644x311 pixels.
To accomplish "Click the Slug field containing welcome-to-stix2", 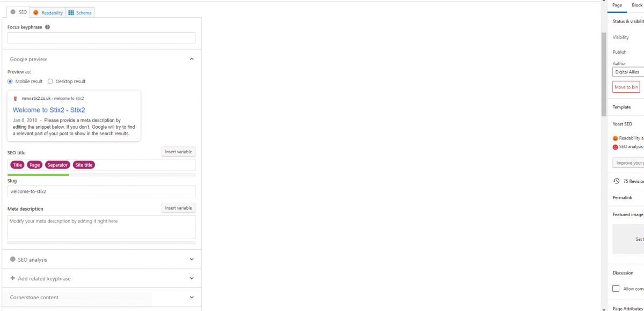I will click(x=101, y=191).
